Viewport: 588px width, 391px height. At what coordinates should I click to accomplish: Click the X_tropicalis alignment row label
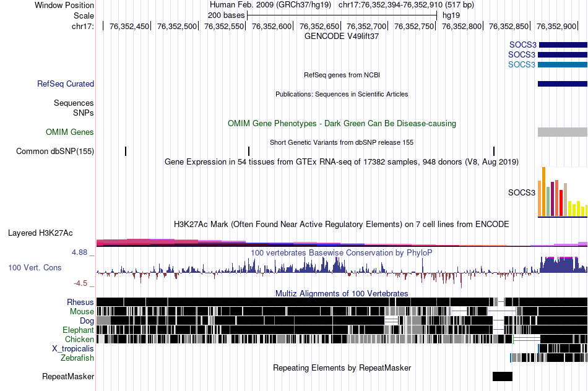tap(73, 349)
